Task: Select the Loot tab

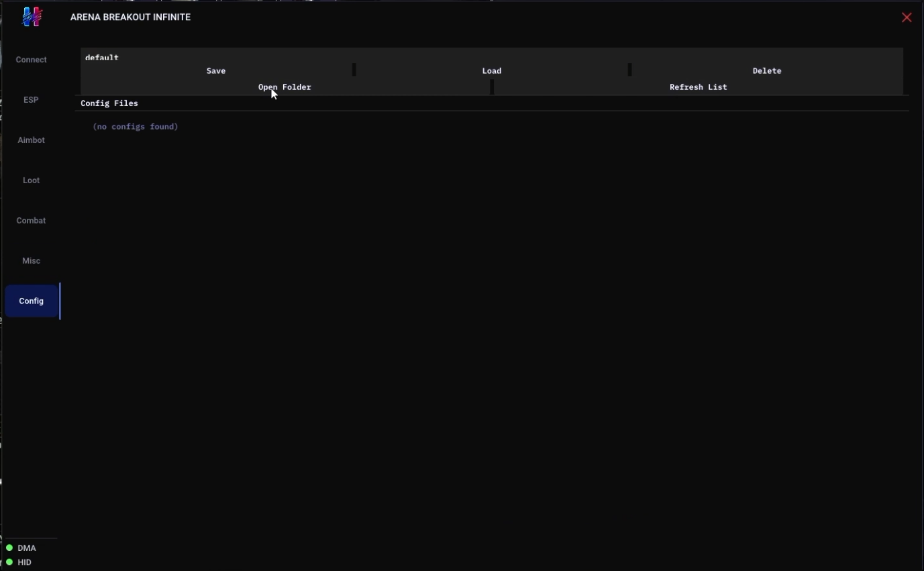Action: click(32, 180)
